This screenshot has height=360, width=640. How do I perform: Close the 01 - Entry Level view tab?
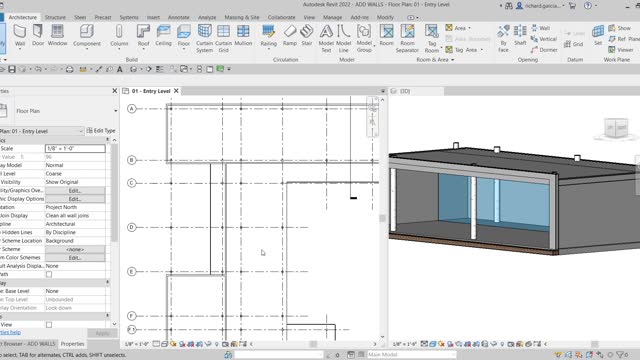(x=176, y=91)
